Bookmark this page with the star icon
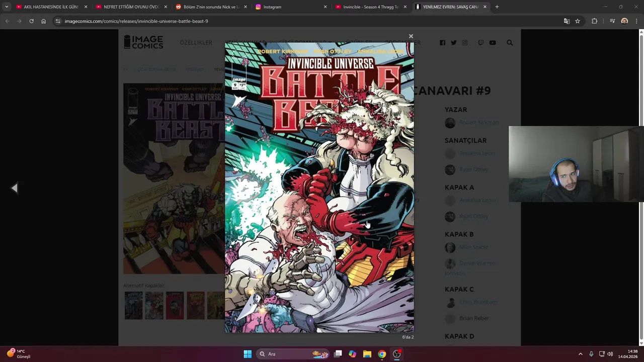The image size is (644, 362). (578, 21)
